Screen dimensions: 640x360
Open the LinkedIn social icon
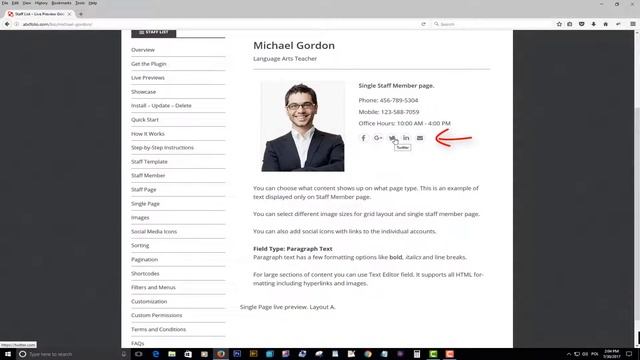[x=406, y=138]
